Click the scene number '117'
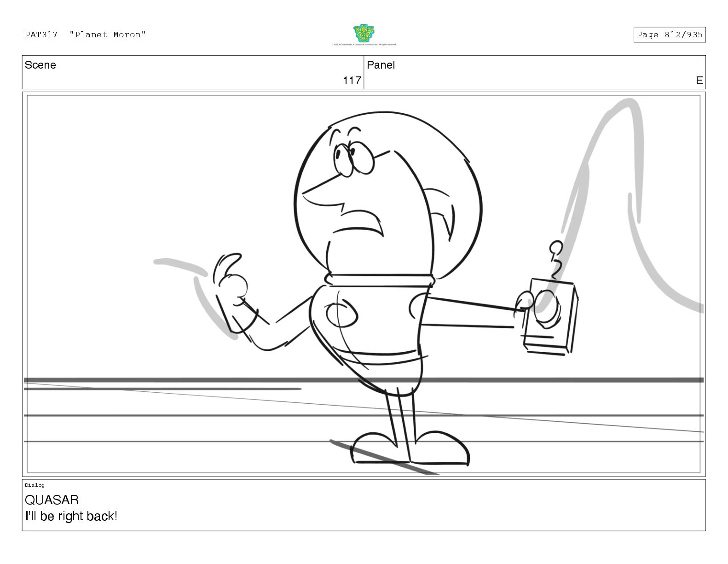Screen dimensions: 728x564 point(352,81)
